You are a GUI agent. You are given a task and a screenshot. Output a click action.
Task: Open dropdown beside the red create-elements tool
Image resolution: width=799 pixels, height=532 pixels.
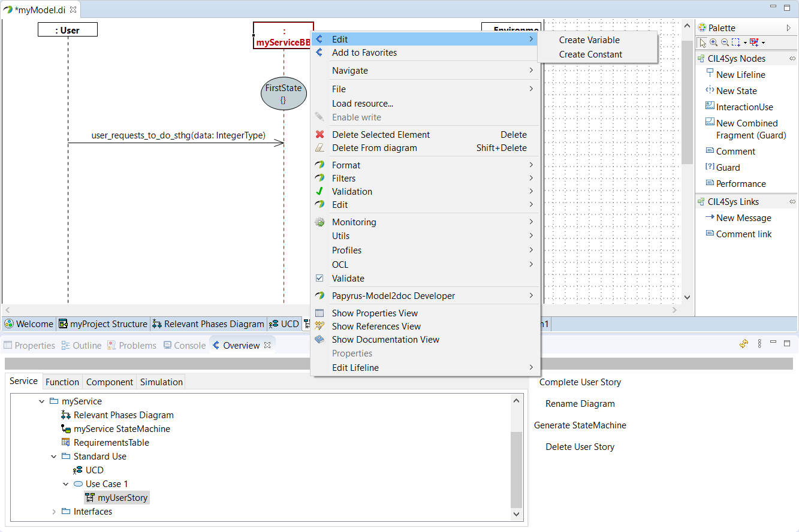click(763, 43)
